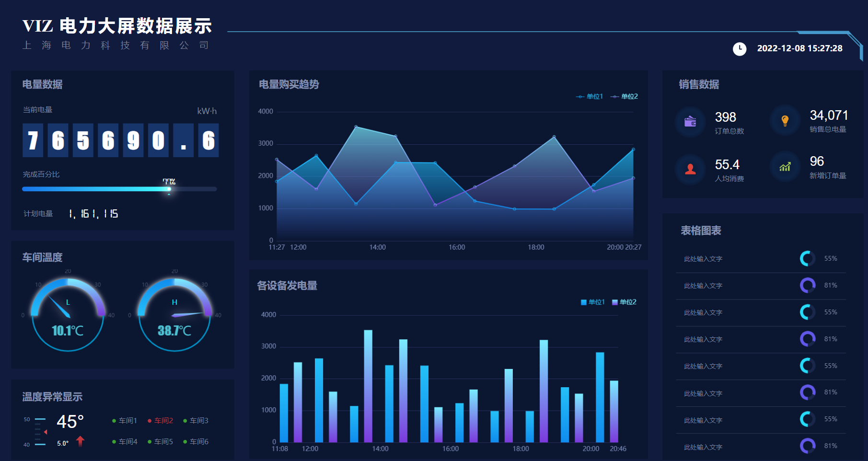Screen dimensions: 868x461
Task: Click the kW·h unit label
Action: [207, 111]
